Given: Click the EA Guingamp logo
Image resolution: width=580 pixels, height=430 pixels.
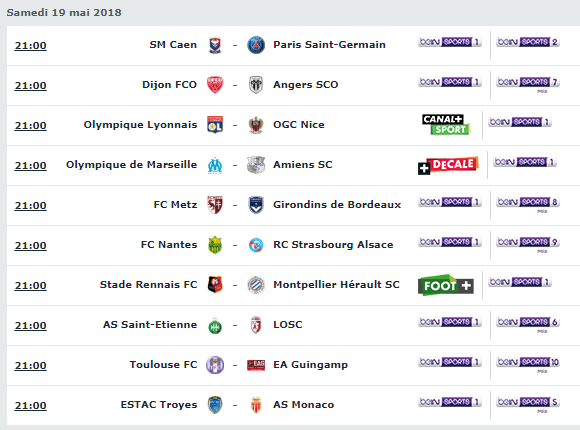Looking at the screenshot, I should [256, 365].
